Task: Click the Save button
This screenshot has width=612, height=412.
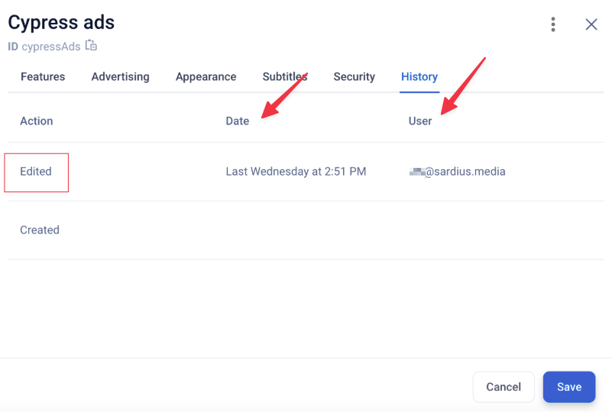Action: click(569, 387)
